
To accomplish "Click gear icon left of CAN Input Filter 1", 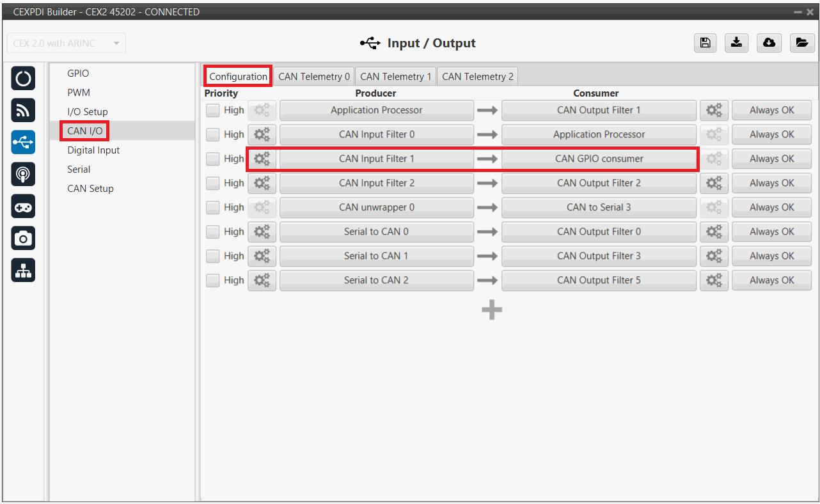I will point(262,159).
